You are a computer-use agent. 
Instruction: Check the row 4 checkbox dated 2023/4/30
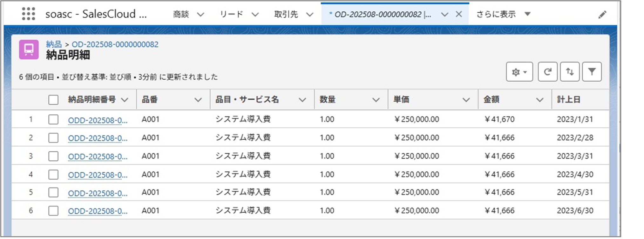(x=53, y=175)
